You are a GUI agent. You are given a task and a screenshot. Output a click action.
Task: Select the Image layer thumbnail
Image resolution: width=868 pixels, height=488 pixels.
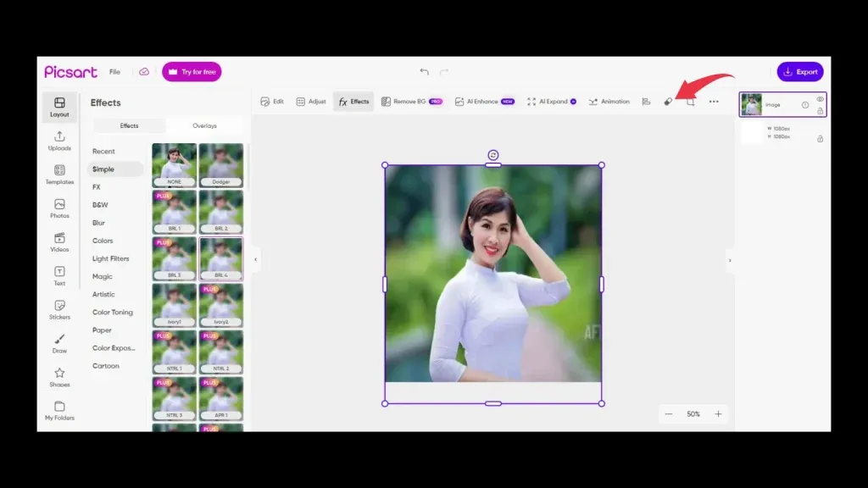point(751,104)
